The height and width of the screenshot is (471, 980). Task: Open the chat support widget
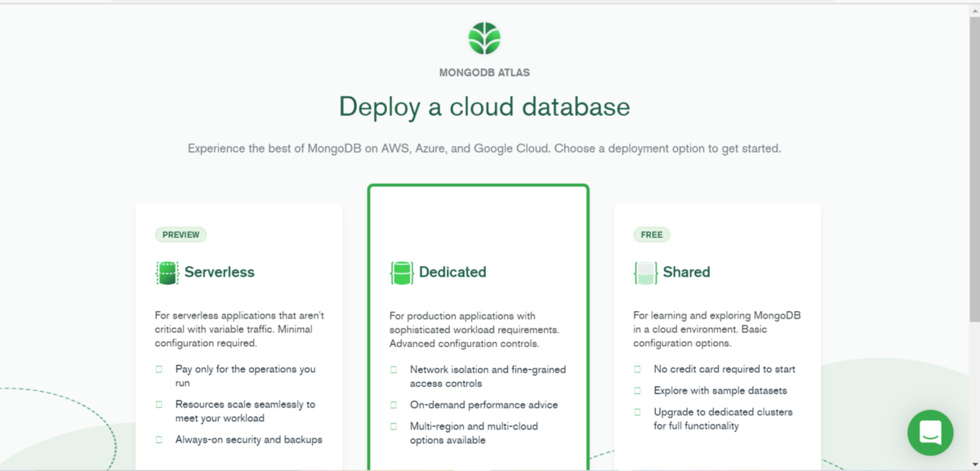930,433
